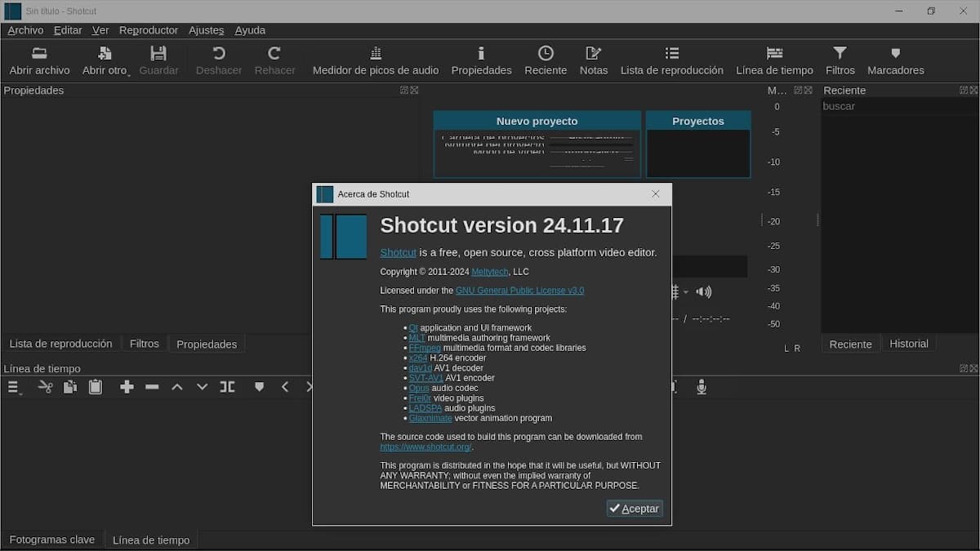Click the Deshacer undo icon
The image size is (980, 551).
pos(219,54)
